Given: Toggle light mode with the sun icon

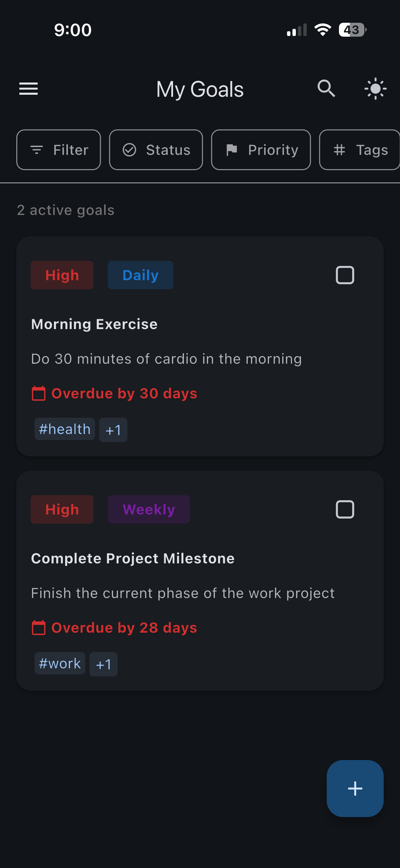Looking at the screenshot, I should tap(375, 88).
